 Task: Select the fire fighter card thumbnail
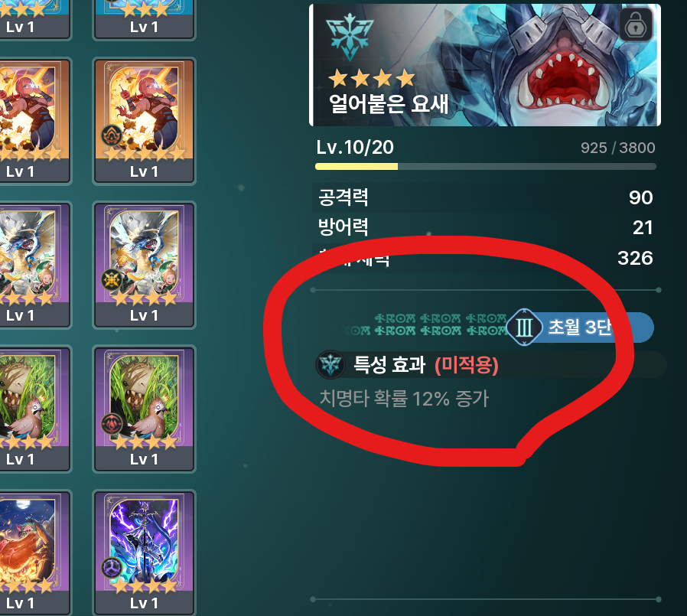[x=144, y=121]
